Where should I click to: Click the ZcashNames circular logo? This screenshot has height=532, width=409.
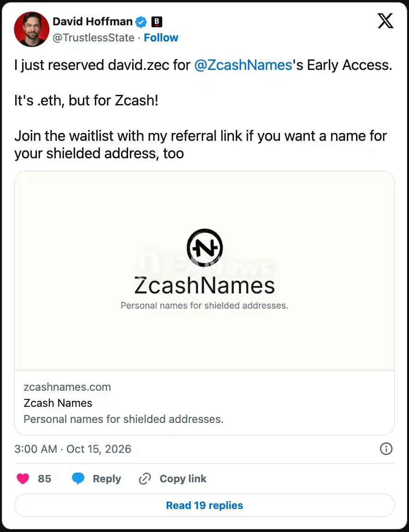coord(205,247)
